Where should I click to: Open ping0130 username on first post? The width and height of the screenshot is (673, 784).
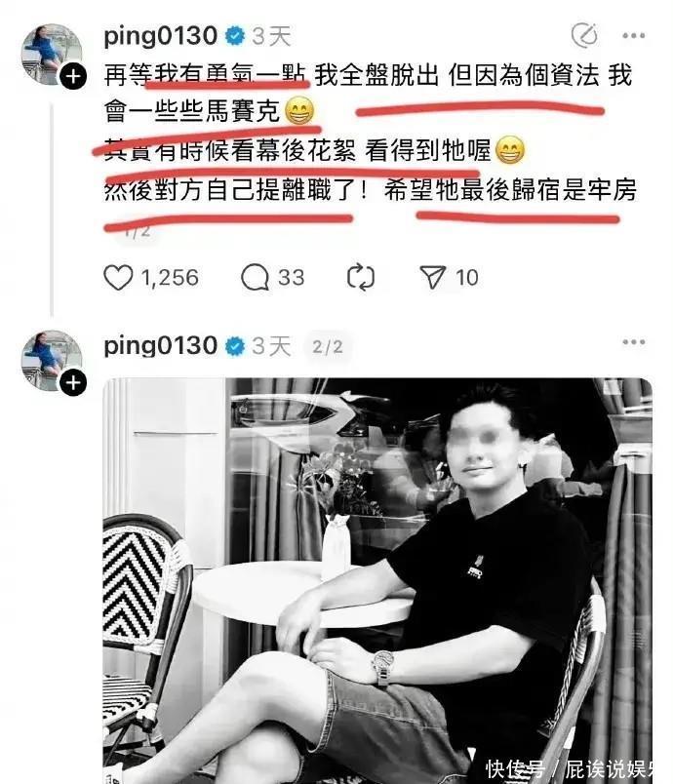point(161,36)
